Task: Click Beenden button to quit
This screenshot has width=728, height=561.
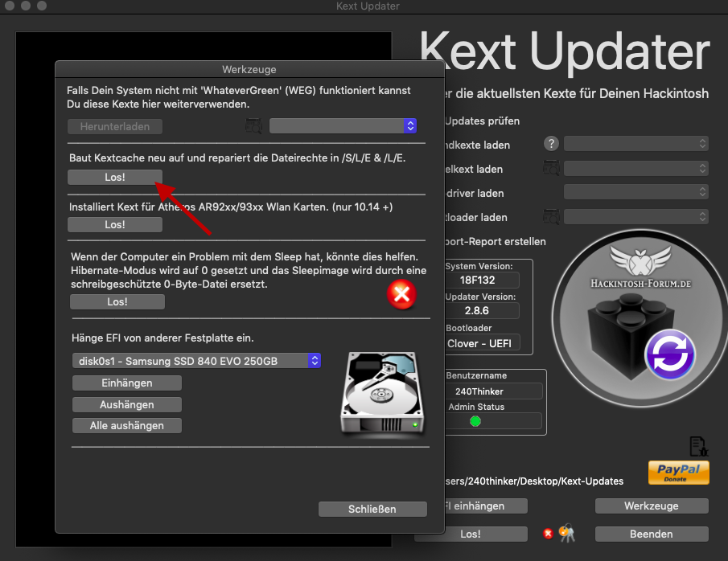Action: click(x=652, y=534)
